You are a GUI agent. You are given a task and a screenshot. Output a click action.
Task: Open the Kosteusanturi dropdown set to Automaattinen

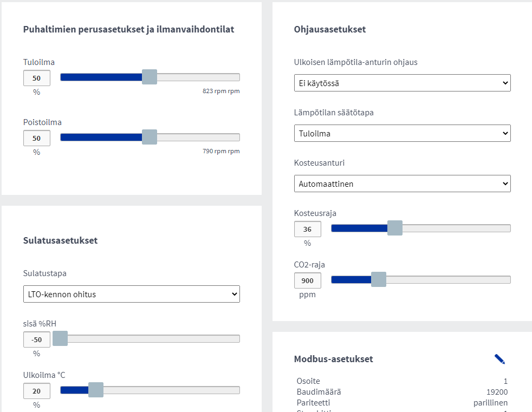[402, 184]
